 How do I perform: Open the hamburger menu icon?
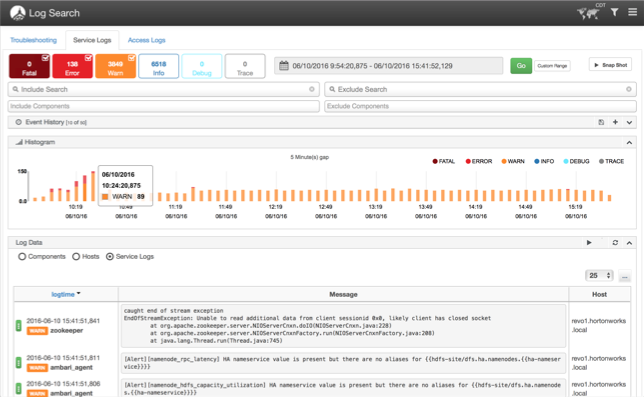tap(632, 12)
